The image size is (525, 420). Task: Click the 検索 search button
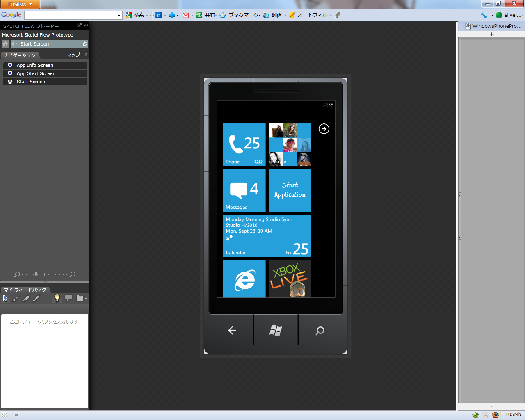pyautogui.click(x=135, y=15)
